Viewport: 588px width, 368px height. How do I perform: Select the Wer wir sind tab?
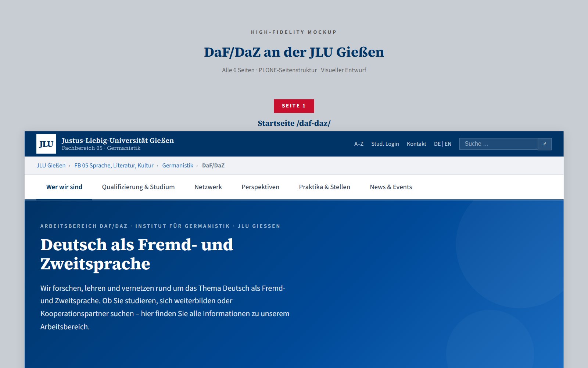click(x=64, y=187)
